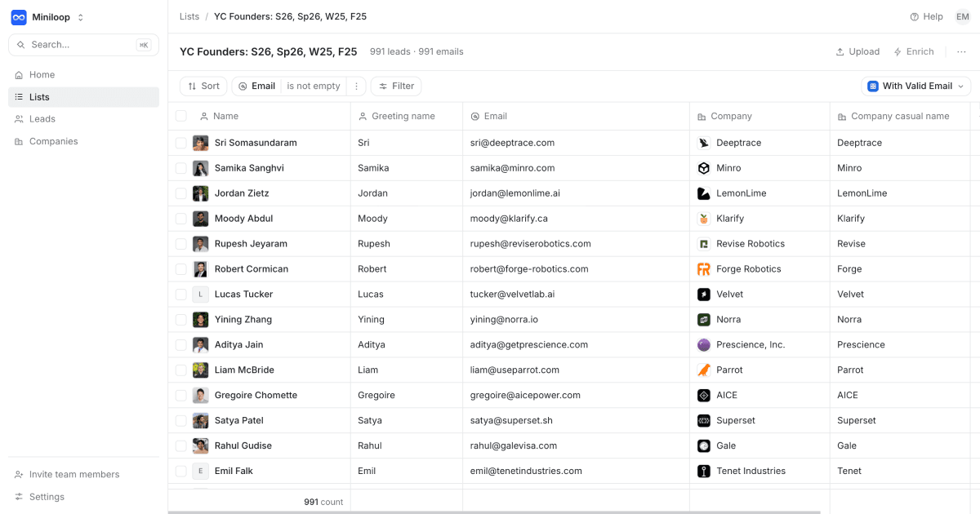Click the Forge Robotics logo icon

click(704, 269)
